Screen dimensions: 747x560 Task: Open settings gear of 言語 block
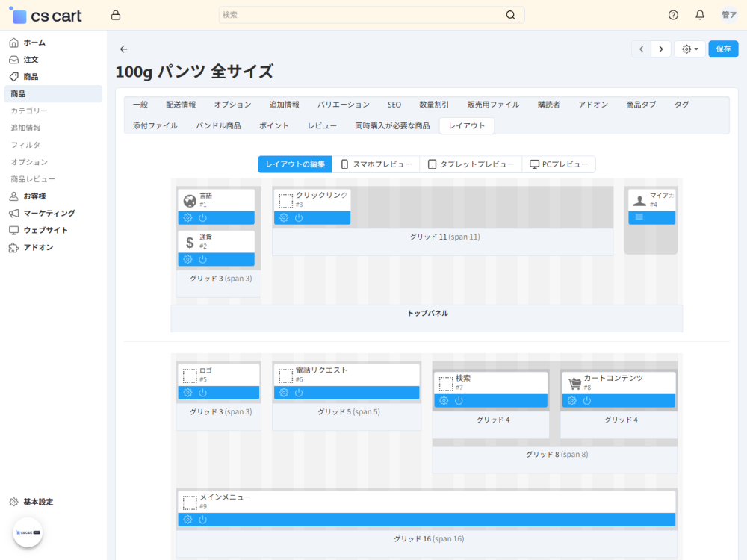click(188, 218)
